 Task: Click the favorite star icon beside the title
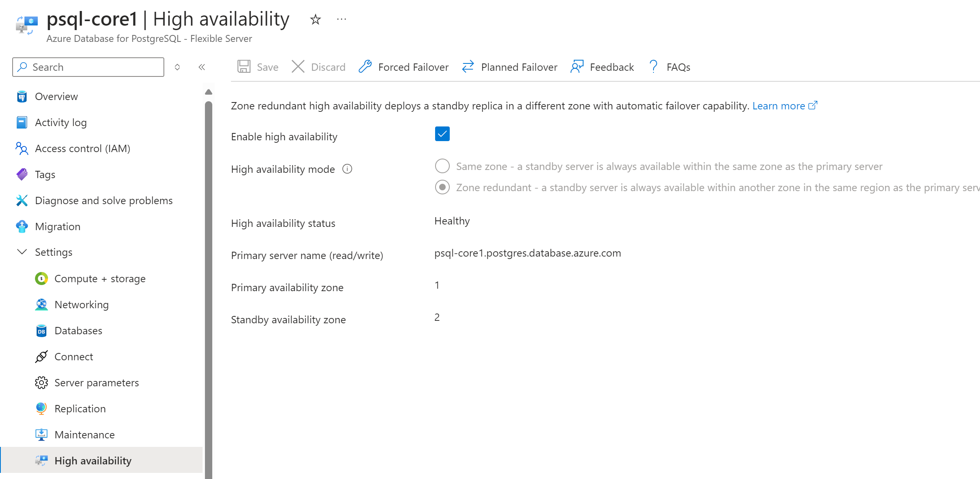point(315,19)
